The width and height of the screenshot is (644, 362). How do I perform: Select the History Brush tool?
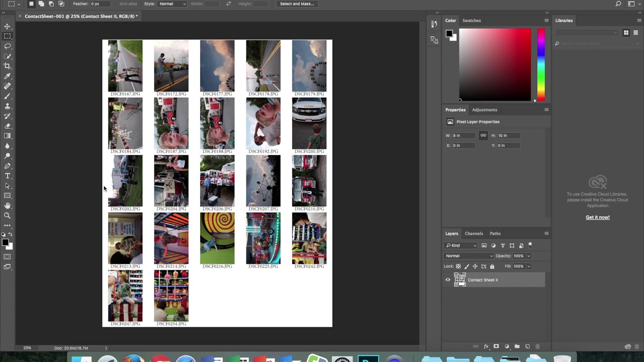[x=7, y=116]
